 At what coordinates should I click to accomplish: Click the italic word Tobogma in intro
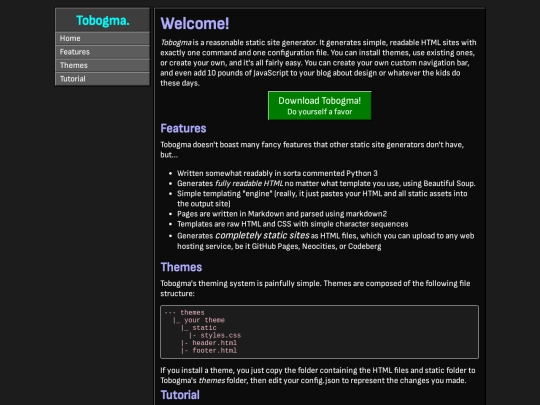coord(176,43)
